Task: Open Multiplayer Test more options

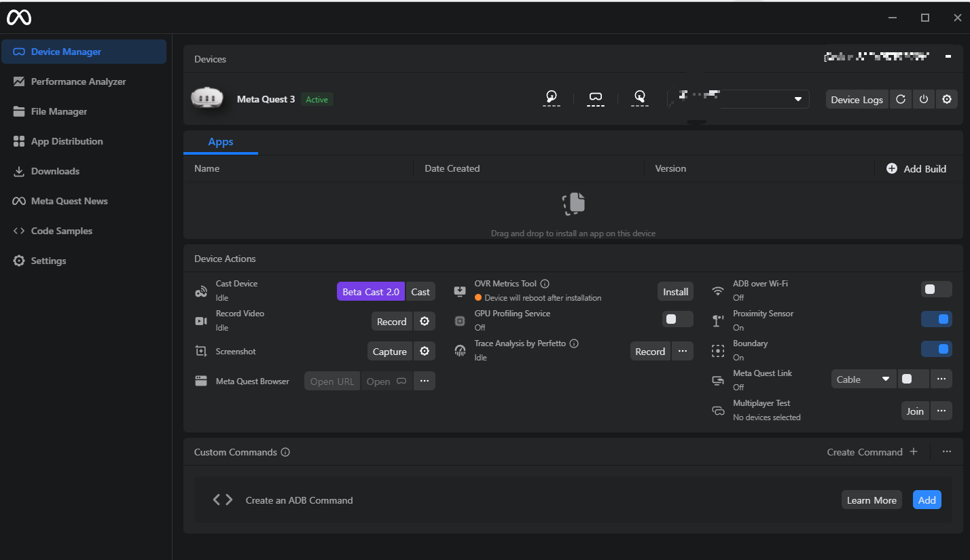Action: pyautogui.click(x=941, y=411)
